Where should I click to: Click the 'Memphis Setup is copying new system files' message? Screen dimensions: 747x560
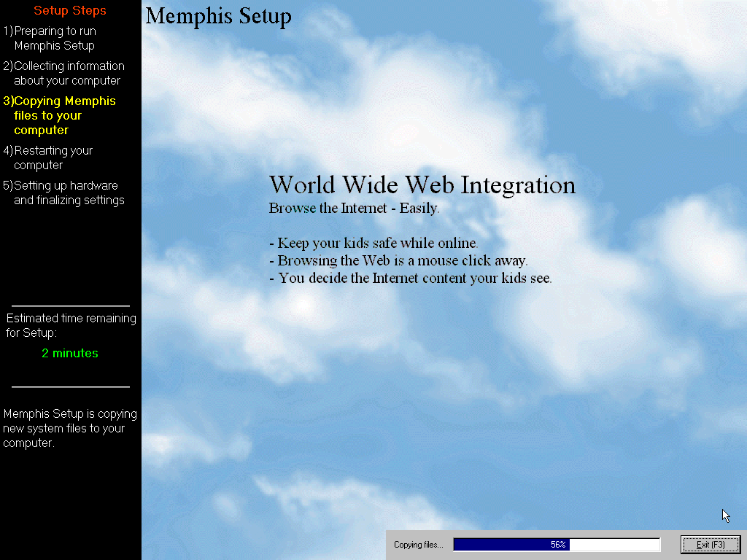pyautogui.click(x=70, y=428)
